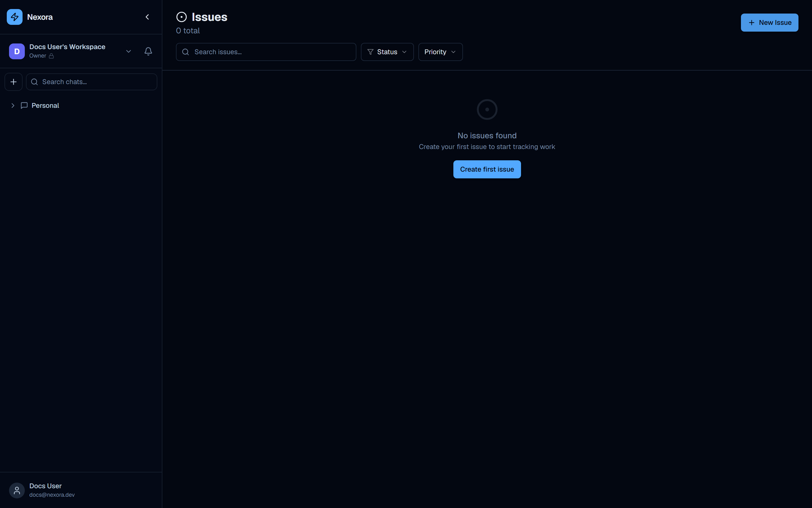Click the Issues page title
The width and height of the screenshot is (812, 508).
(x=209, y=17)
